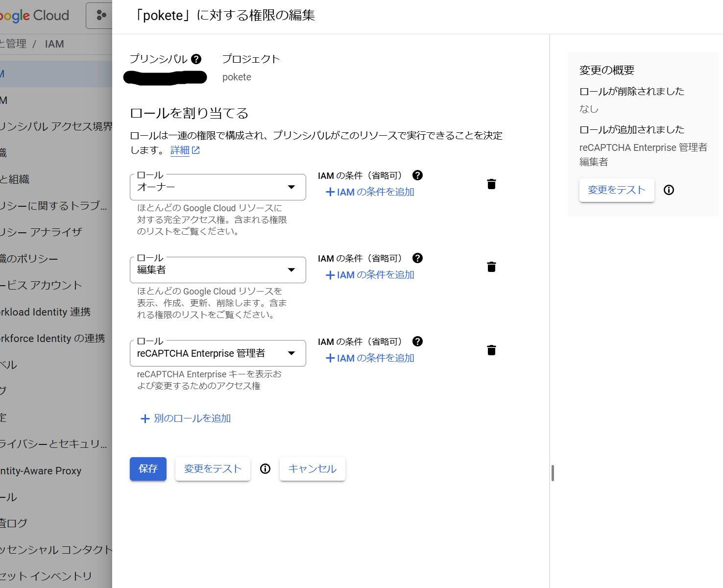Image resolution: width=723 pixels, height=588 pixels.
Task: Click the project picker icon in header
Action: [x=101, y=15]
